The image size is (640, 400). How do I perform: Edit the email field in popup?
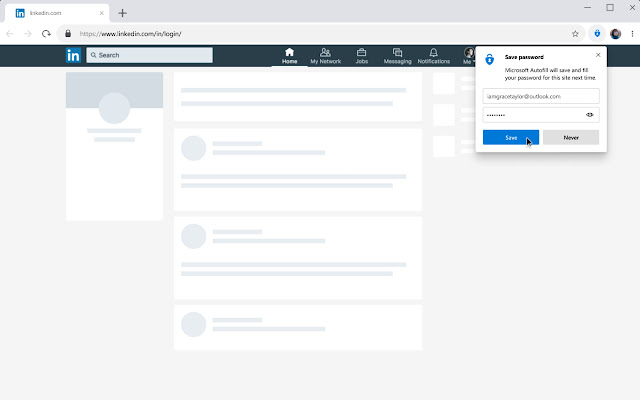click(541, 96)
